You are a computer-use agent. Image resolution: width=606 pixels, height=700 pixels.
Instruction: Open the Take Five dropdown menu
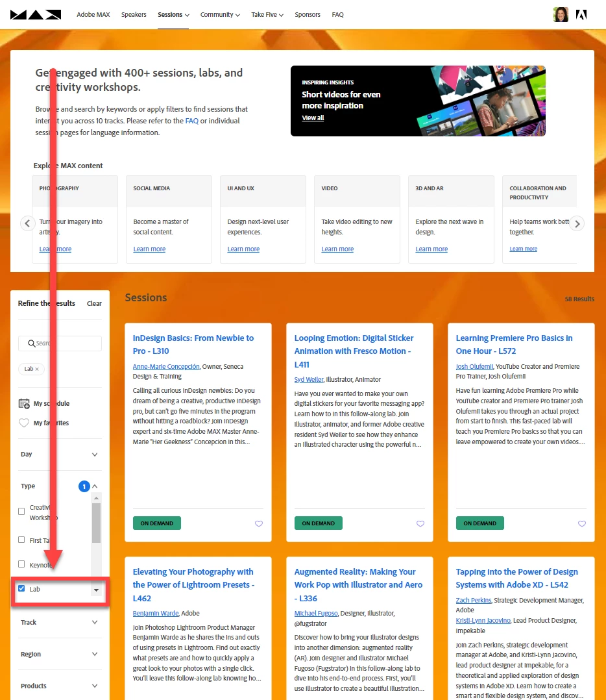click(267, 15)
